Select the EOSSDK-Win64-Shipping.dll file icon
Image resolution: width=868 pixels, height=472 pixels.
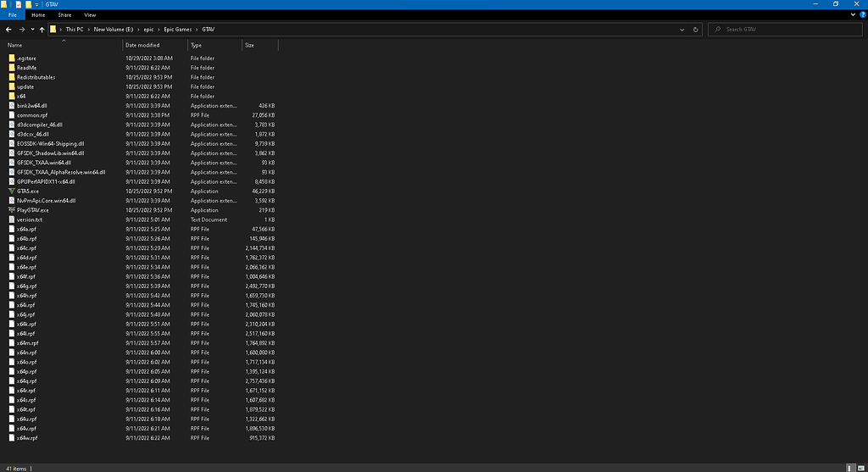(12, 143)
